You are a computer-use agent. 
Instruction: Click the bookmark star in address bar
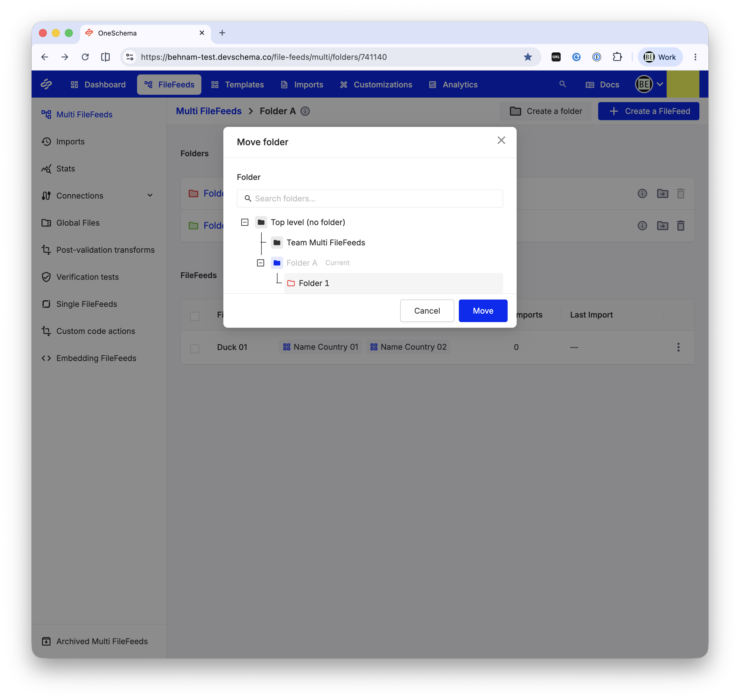click(528, 57)
